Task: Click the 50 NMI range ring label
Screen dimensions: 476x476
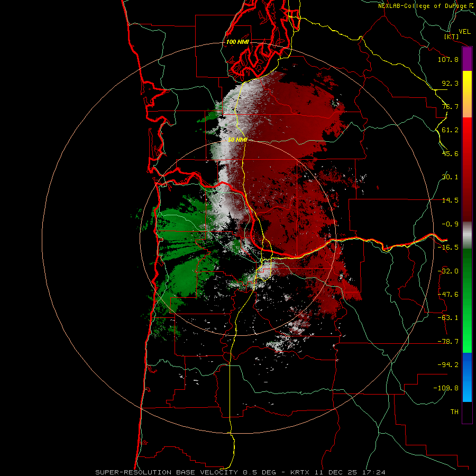Action: click(x=237, y=140)
